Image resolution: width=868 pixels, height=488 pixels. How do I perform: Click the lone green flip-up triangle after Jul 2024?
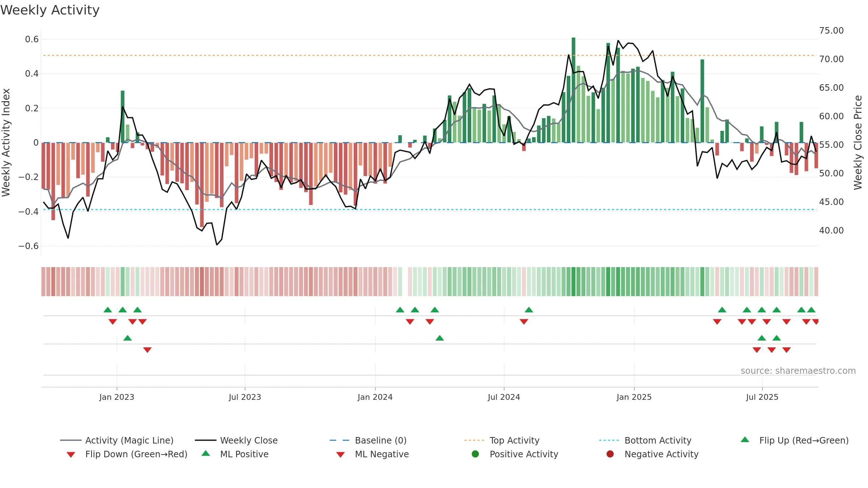point(529,310)
